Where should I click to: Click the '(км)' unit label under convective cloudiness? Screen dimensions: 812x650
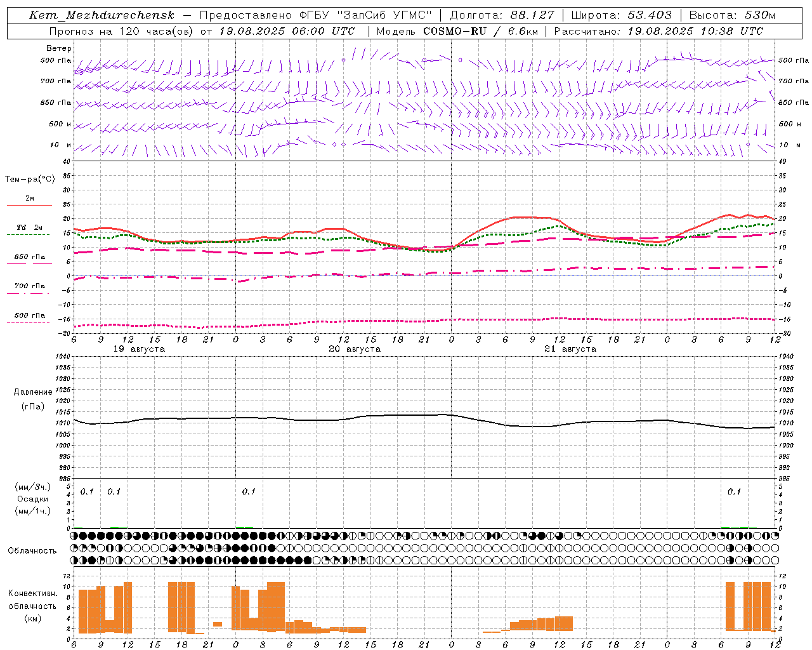click(32, 618)
